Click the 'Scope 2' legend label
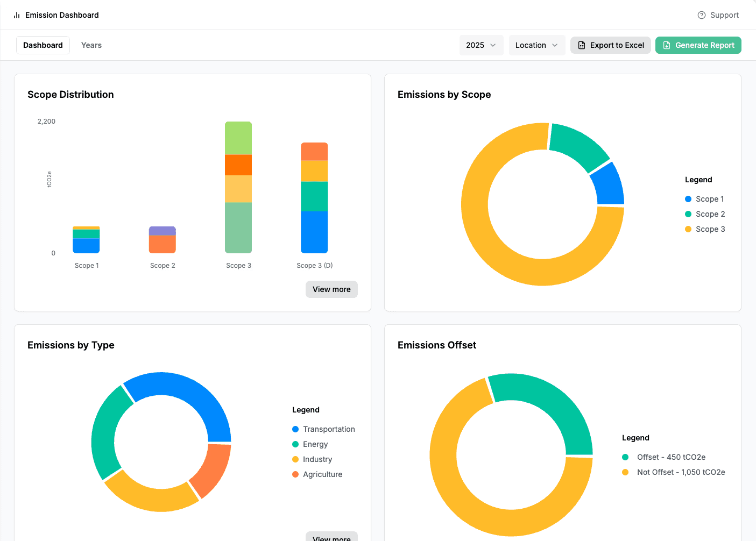 point(710,214)
